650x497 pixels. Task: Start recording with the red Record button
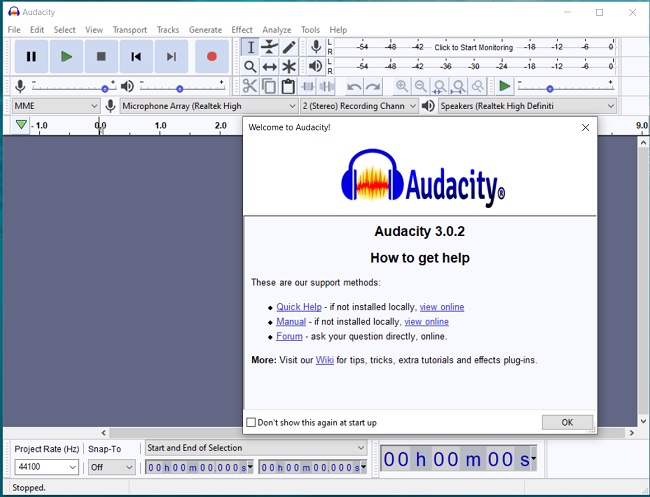pos(212,56)
